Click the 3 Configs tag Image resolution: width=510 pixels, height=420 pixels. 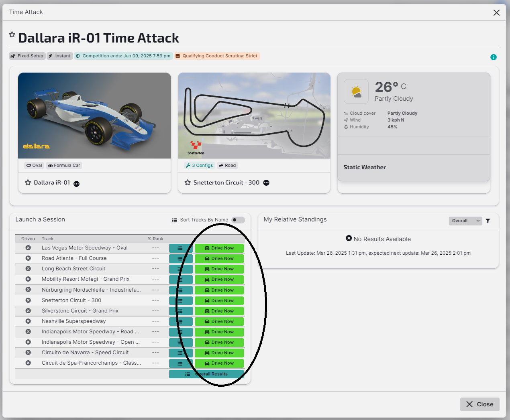click(199, 165)
